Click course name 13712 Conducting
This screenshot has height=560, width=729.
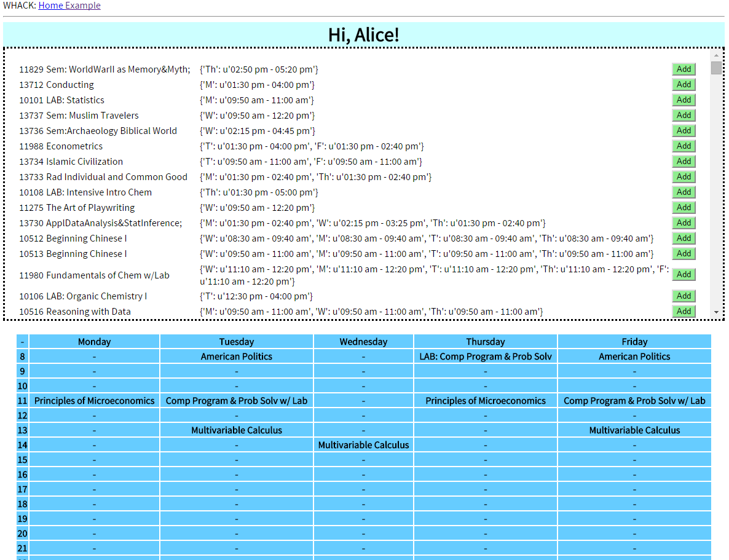57,85
